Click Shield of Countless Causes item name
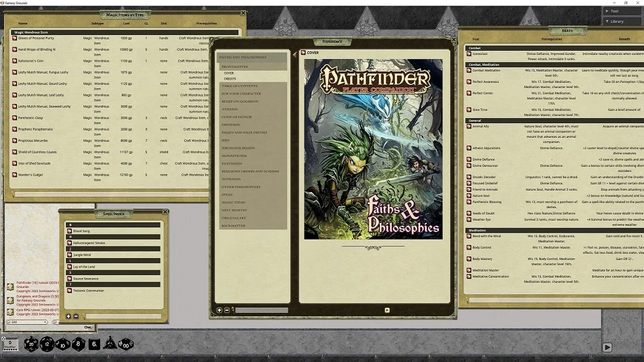The height and width of the screenshot is (362, 644). click(x=38, y=152)
